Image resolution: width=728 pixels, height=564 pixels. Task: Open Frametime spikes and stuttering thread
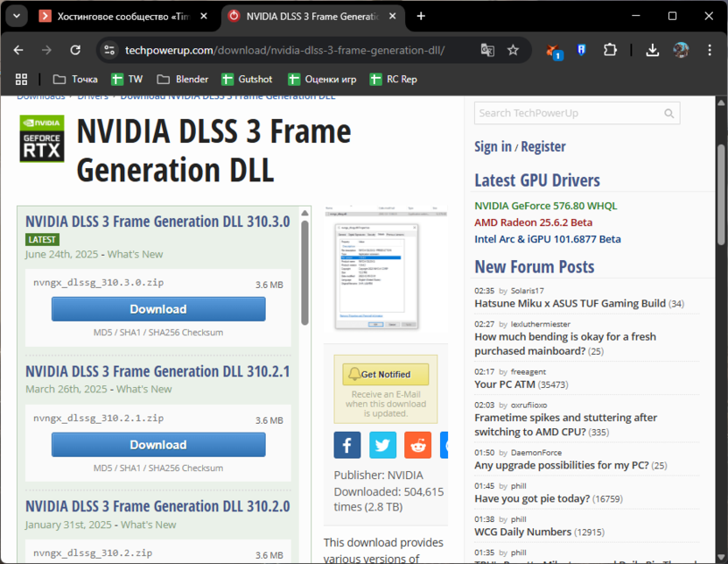(565, 425)
